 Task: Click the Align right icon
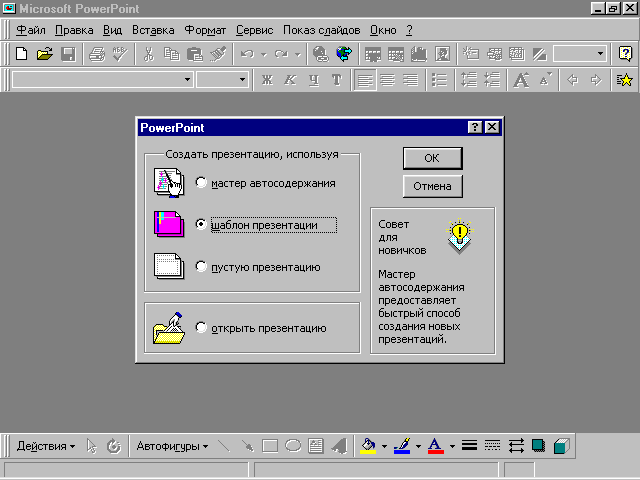point(411,80)
